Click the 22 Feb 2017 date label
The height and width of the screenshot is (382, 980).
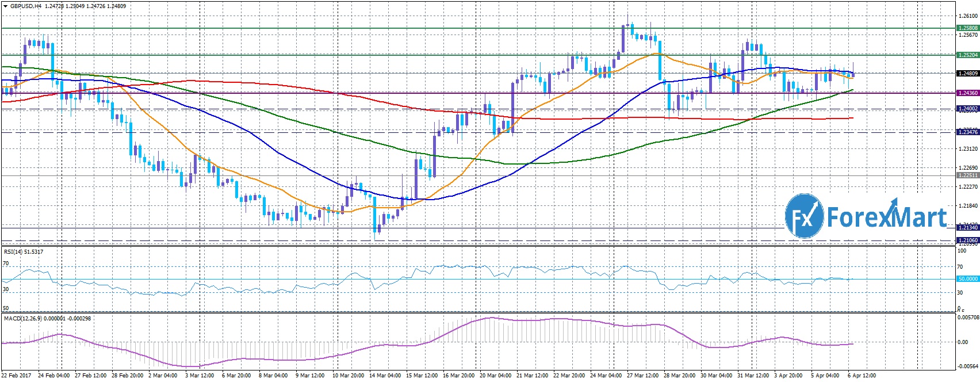(17, 376)
